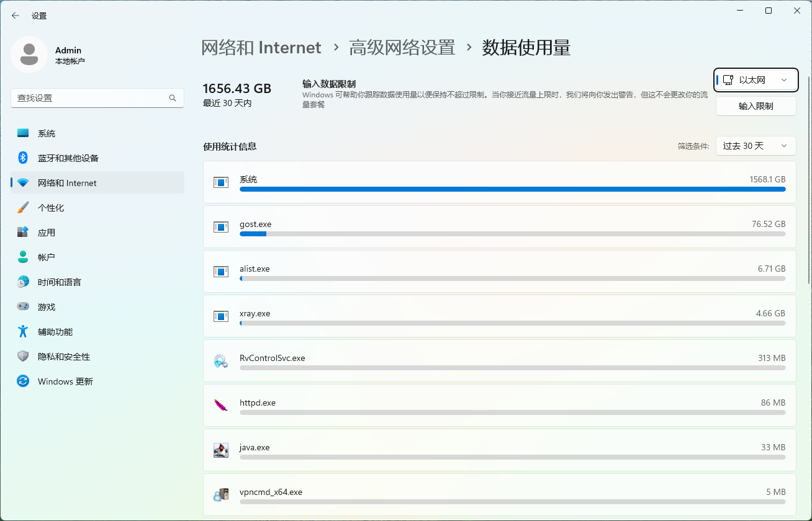Go to 高级网络设置 breadcrumb
812x521 pixels.
pyautogui.click(x=402, y=48)
